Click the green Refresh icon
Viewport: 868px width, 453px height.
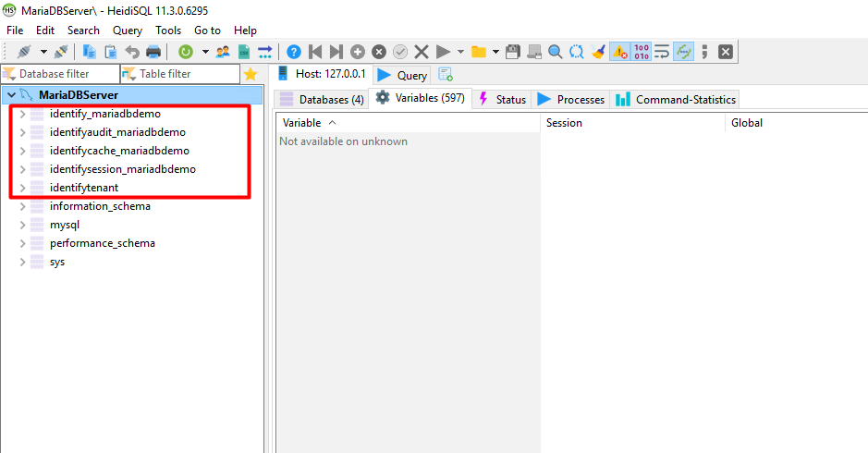pos(186,52)
